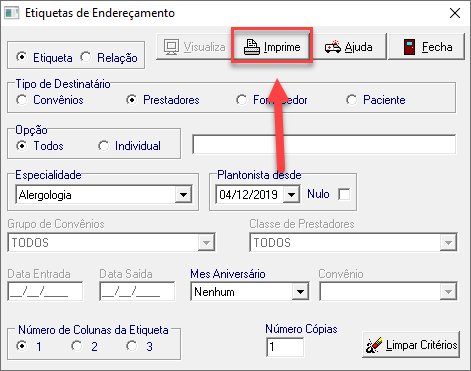Screen dimensions: 471x371
Task: Open the Mes Aniversário dropdown arrow
Action: [x=300, y=292]
